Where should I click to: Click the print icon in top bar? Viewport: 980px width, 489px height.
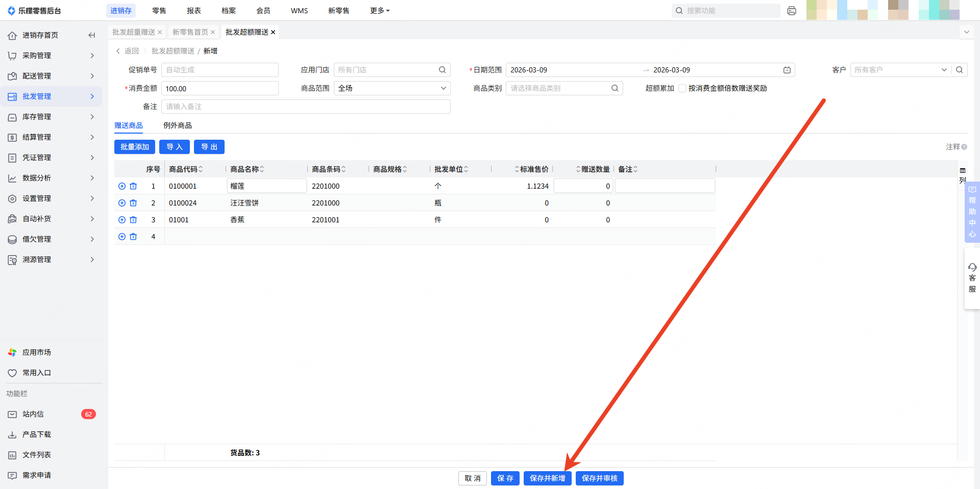click(792, 11)
